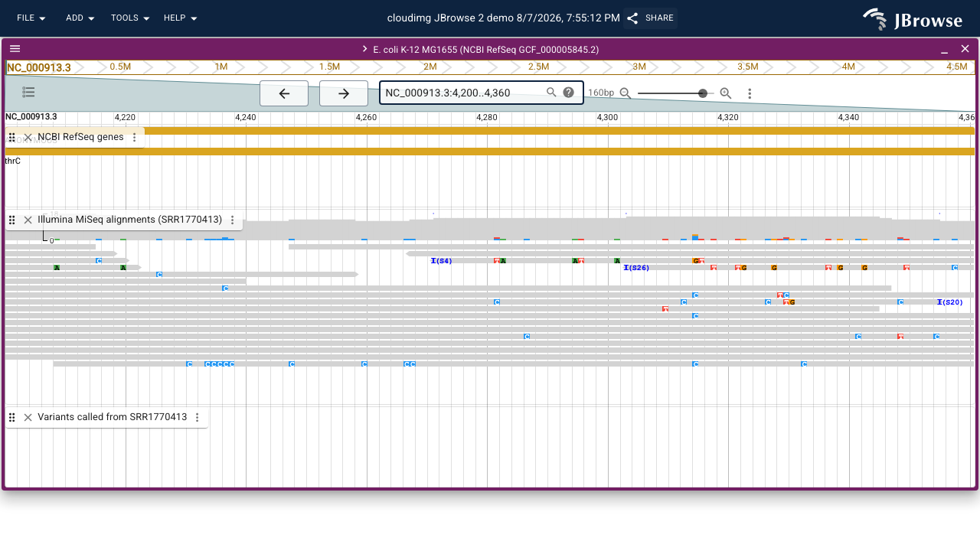This screenshot has height=551, width=980.
Task: Zoom in with the plus magnifier icon
Action: click(726, 93)
